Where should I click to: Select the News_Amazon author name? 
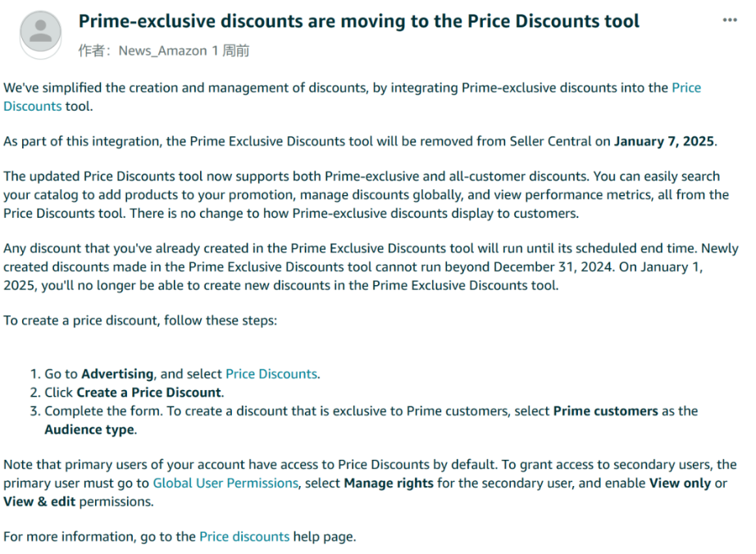[x=162, y=51]
